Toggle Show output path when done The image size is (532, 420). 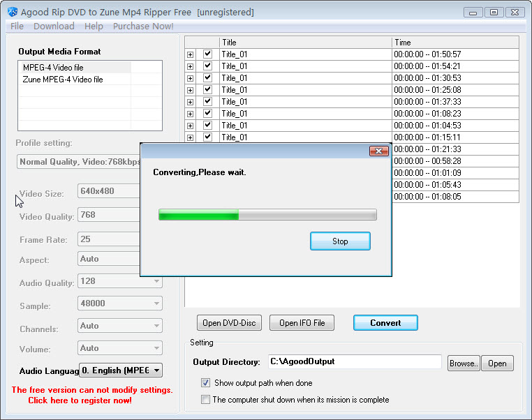click(205, 383)
